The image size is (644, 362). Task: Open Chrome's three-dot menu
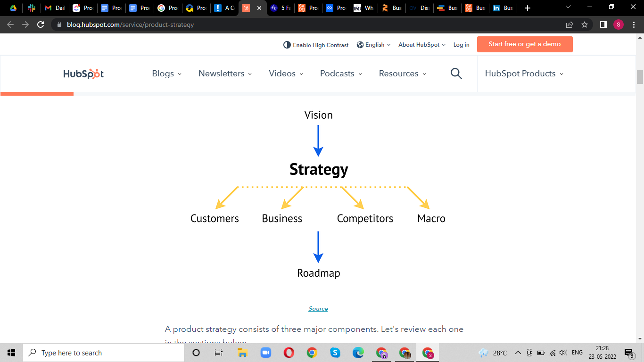click(633, 25)
